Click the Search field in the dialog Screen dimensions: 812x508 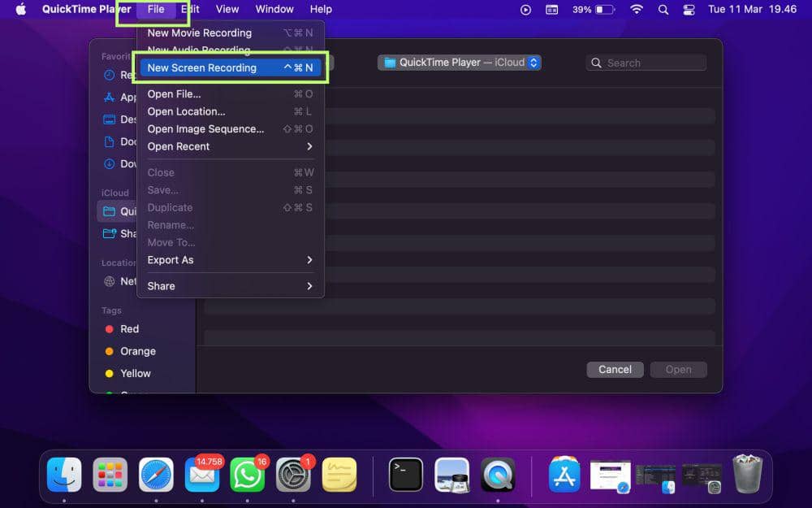pos(646,62)
